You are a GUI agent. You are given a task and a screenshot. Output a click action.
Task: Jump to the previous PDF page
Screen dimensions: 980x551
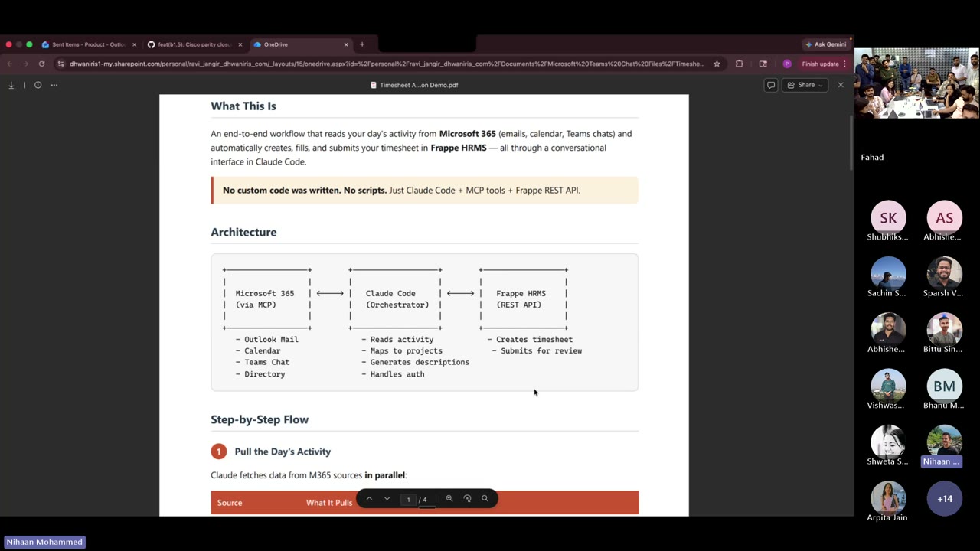[x=370, y=498]
